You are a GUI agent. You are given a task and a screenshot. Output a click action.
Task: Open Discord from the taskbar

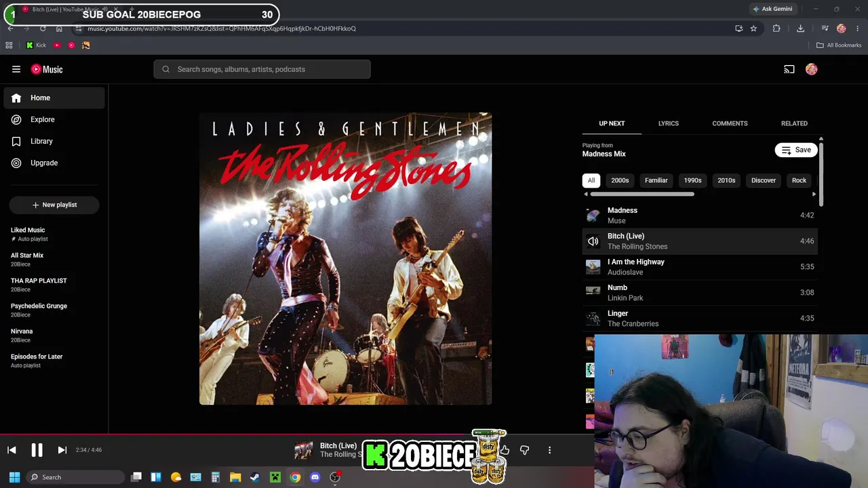[315, 477]
